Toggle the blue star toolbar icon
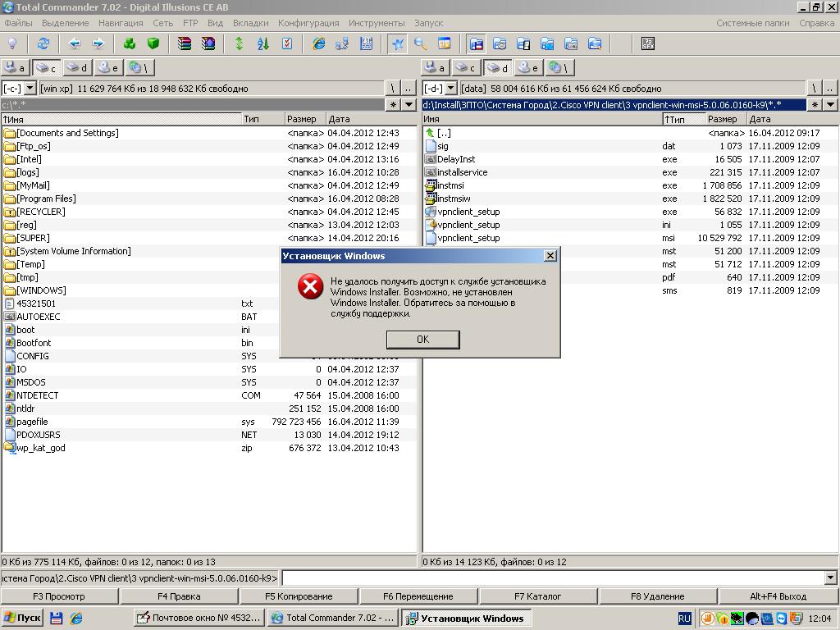The height and width of the screenshot is (630, 840). point(397,44)
